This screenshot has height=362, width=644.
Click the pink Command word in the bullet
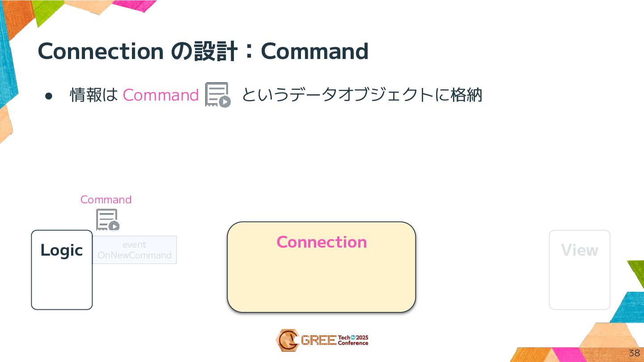[x=161, y=95]
